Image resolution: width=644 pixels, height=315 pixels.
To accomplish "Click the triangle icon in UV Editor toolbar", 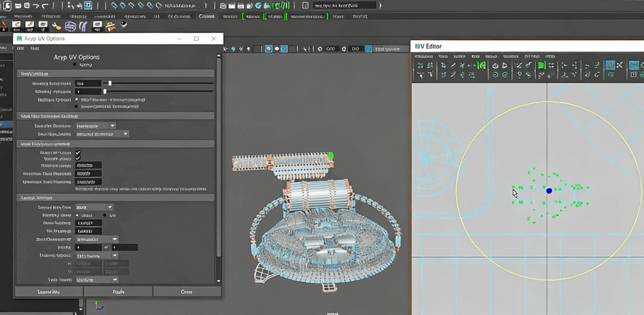I will [x=505, y=65].
